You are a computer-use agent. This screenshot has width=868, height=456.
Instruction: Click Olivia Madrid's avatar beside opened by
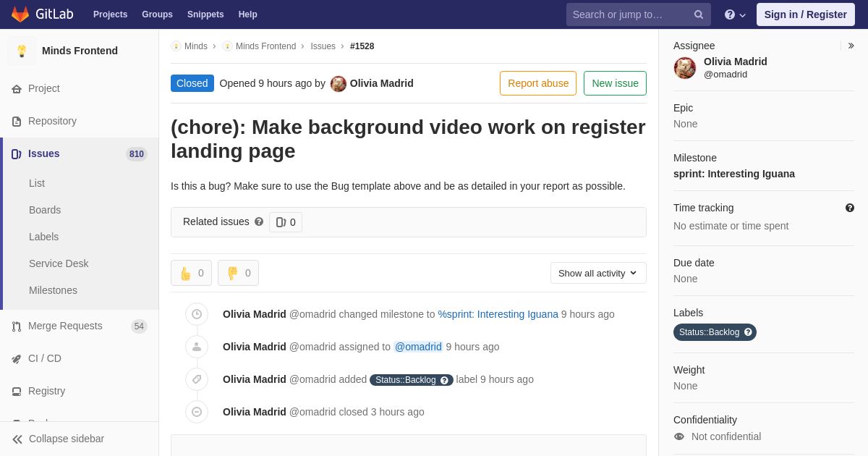tap(339, 84)
